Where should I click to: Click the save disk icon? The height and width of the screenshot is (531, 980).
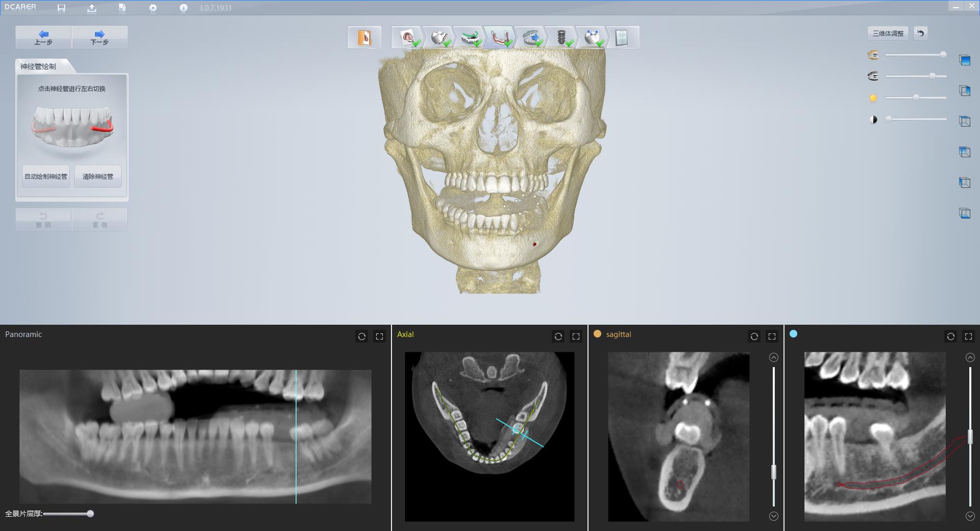(x=61, y=8)
